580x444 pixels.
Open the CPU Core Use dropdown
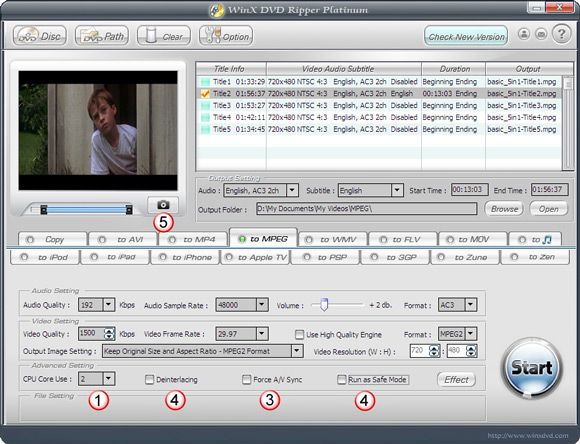point(108,379)
